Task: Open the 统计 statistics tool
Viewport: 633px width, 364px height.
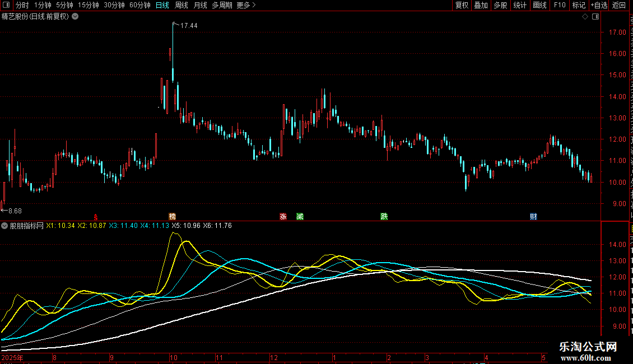Action: (x=519, y=5)
